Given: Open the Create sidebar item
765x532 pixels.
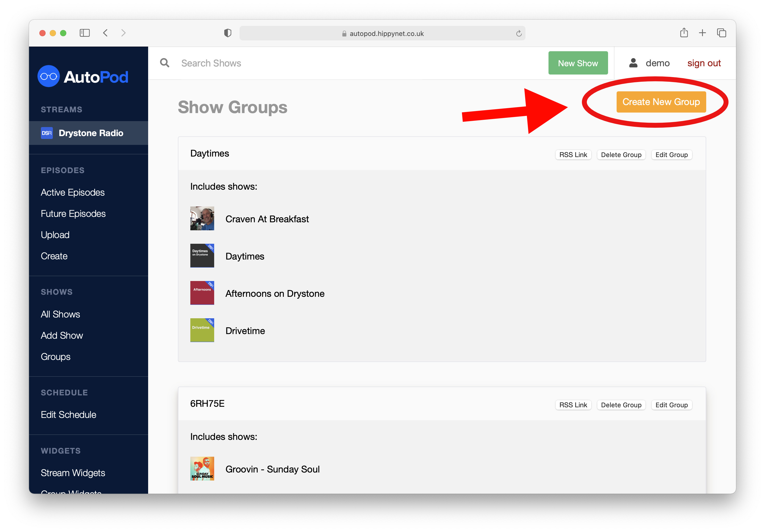Looking at the screenshot, I should (x=54, y=256).
